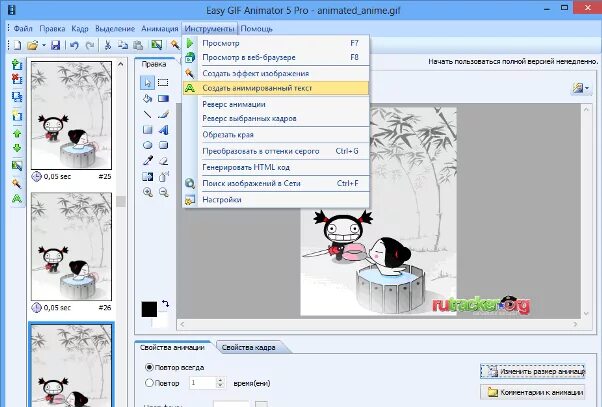This screenshot has width=602, height=407.
Task: Select 'Просмотр в веб-браузере' menu item
Action: [276, 57]
